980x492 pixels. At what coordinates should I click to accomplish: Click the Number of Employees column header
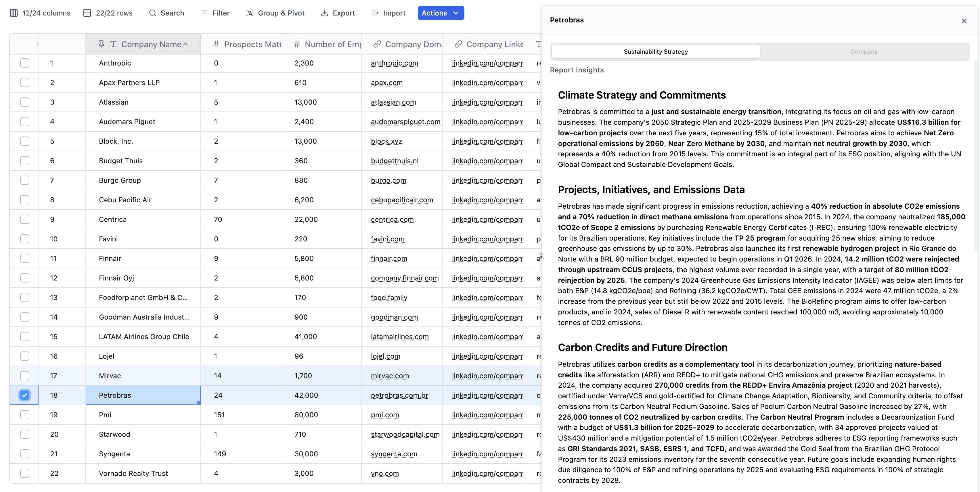327,44
